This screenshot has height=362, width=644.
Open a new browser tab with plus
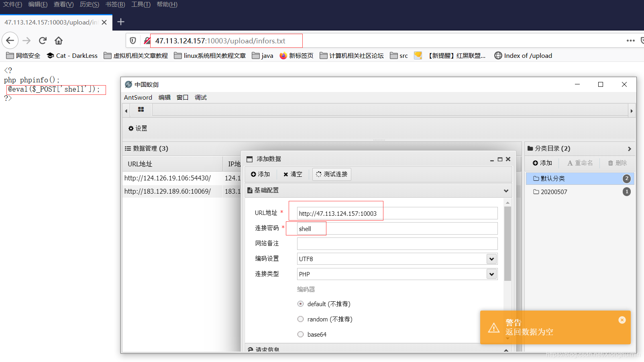tap(121, 22)
